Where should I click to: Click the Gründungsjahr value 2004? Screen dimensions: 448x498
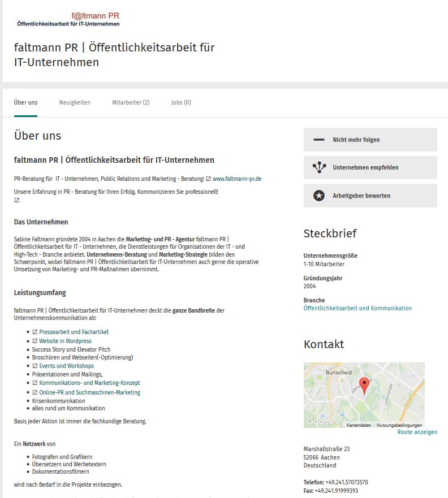(x=309, y=286)
